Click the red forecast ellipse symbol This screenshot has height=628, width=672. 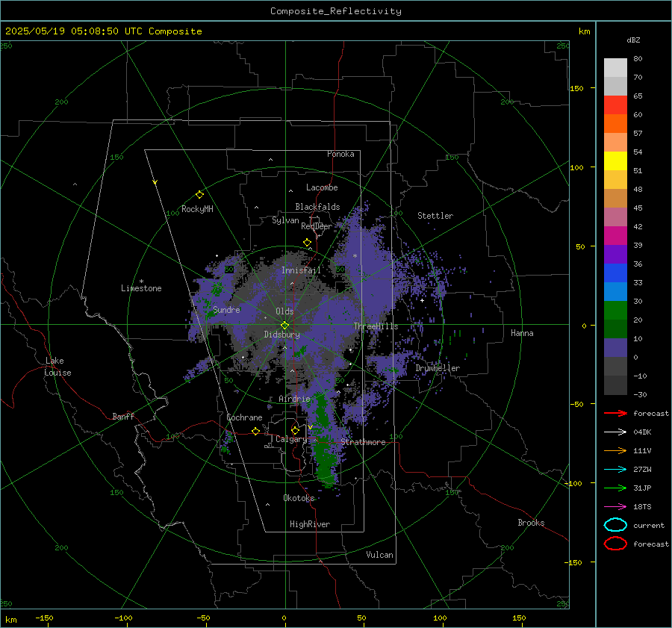click(615, 544)
